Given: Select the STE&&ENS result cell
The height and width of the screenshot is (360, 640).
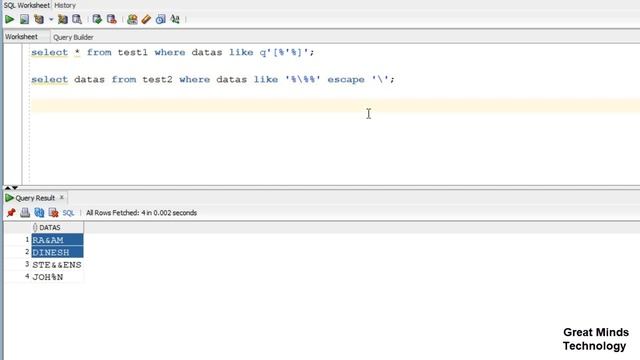Looking at the screenshot, I should pyautogui.click(x=57, y=265).
